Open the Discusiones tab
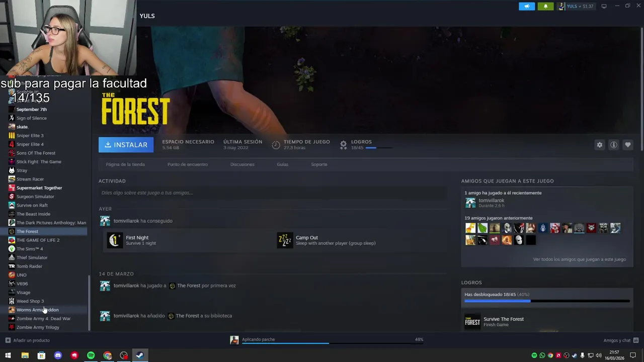 coord(242,164)
